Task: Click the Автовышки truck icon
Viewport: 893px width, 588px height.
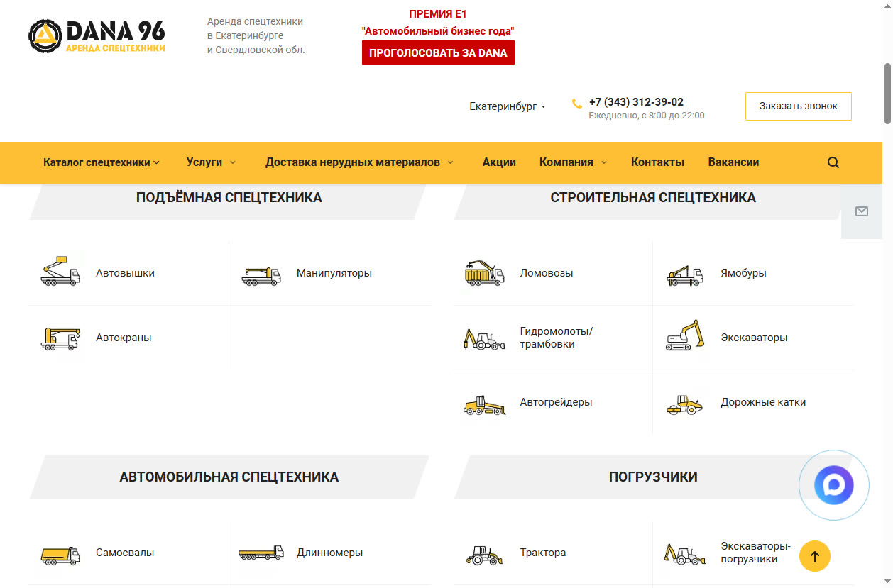Action: pos(60,273)
